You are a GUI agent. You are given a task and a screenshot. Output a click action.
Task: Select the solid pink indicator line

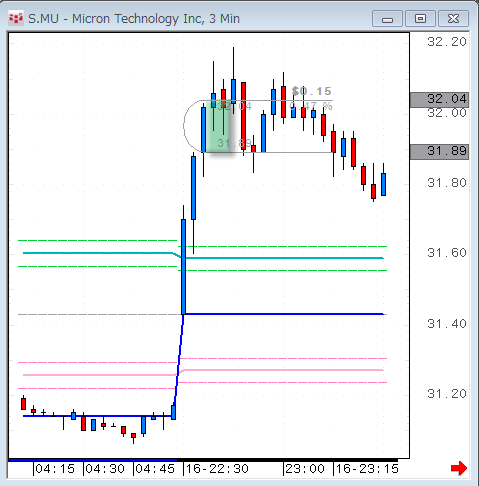tap(283, 370)
